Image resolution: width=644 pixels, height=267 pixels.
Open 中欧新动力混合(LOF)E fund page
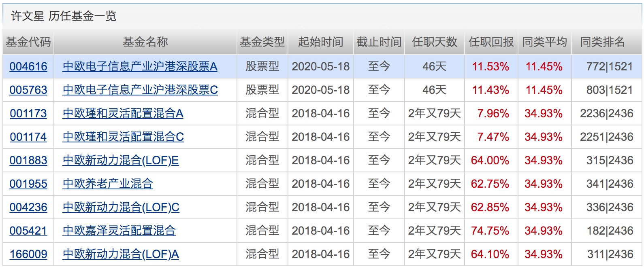121,160
